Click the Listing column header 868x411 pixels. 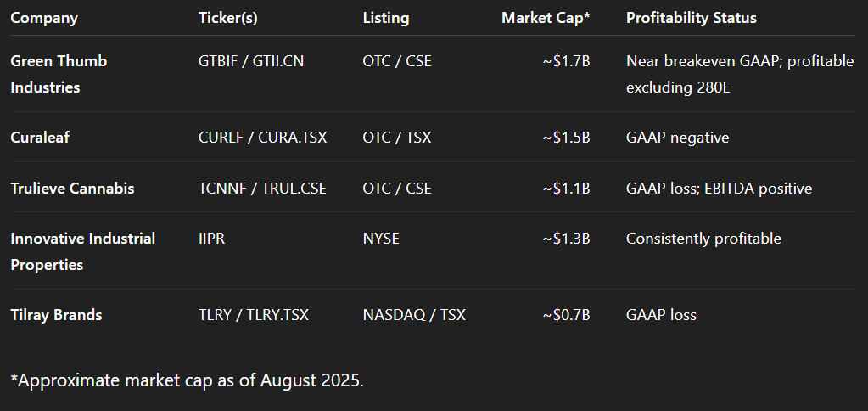point(386,18)
